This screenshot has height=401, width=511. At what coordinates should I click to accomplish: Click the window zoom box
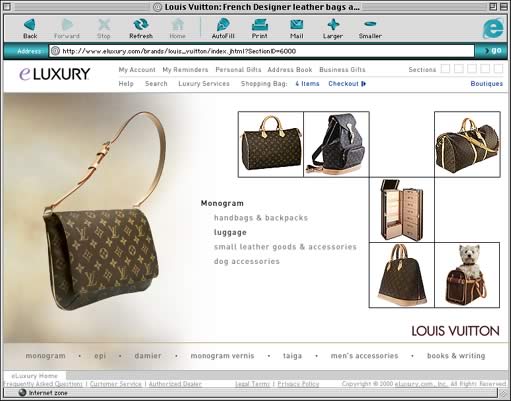pos(493,6)
